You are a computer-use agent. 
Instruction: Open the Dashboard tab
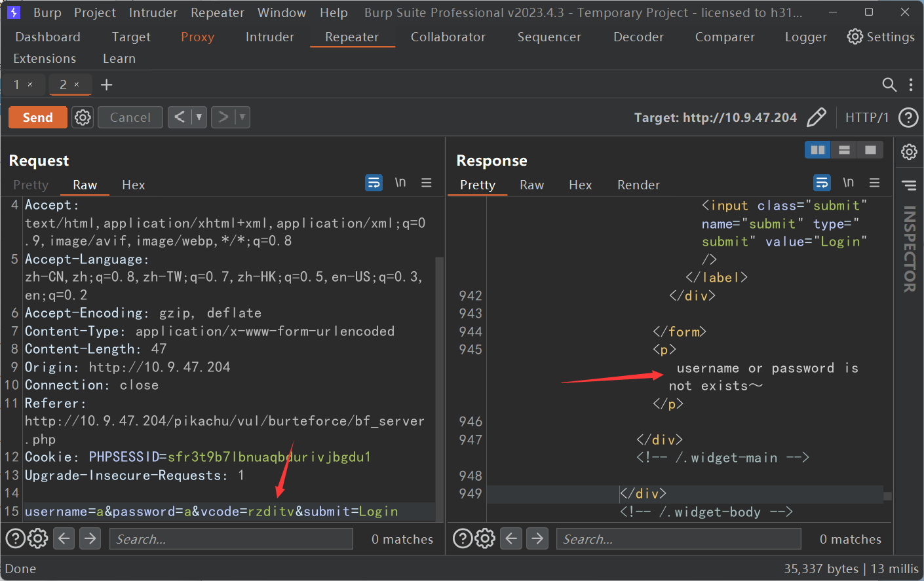coord(48,37)
